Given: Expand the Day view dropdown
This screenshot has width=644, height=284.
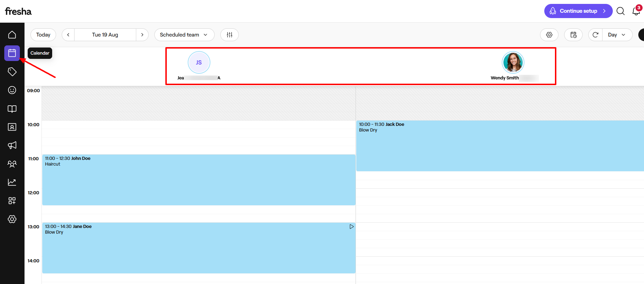Looking at the screenshot, I should [617, 35].
